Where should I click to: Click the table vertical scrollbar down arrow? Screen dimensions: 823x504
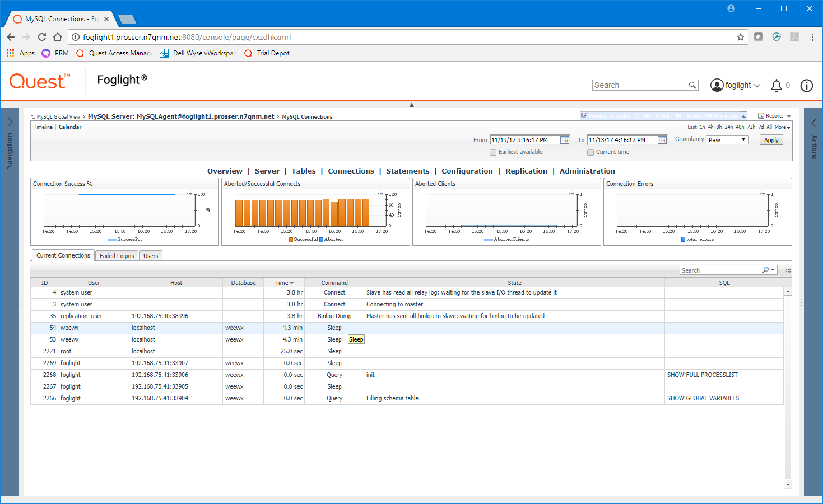click(788, 484)
